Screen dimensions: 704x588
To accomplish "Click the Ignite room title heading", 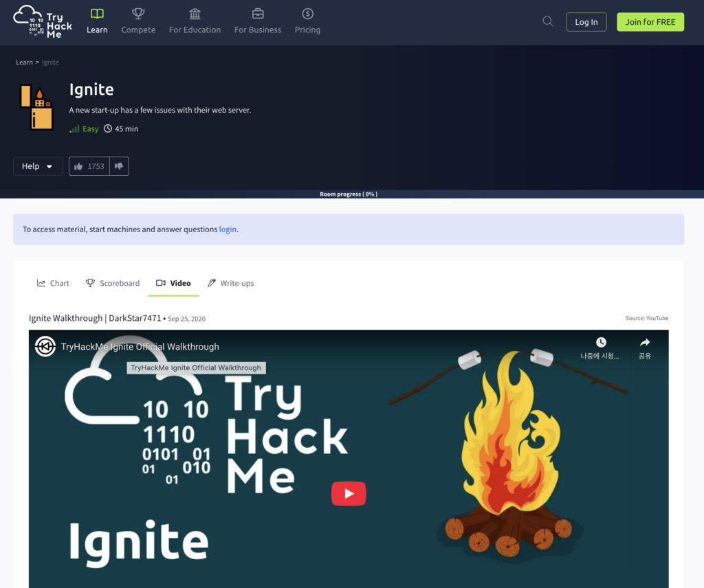I will pos(91,89).
